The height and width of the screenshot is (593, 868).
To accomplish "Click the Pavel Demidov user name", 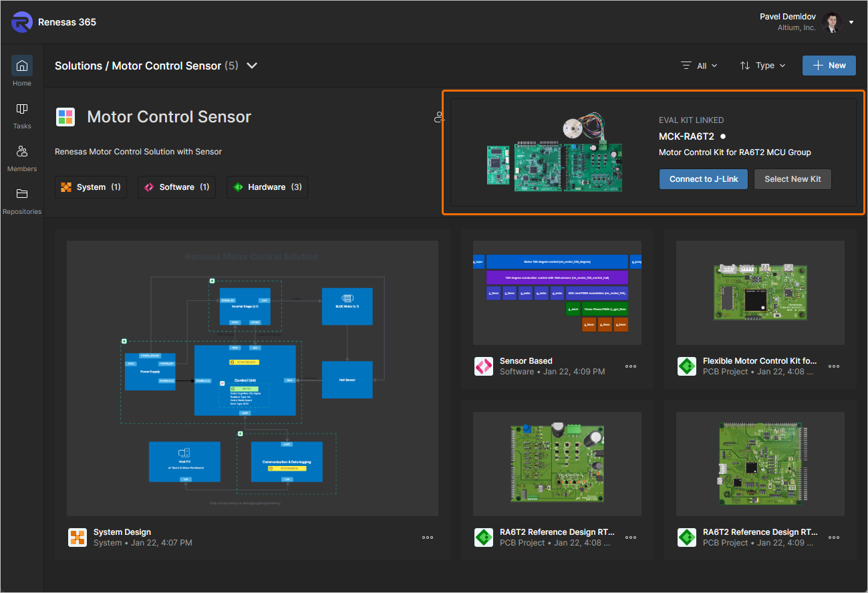I will tap(788, 17).
